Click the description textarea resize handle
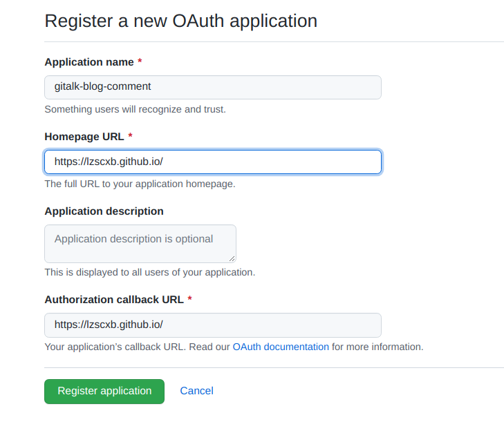Screen dimensions: 504x424 point(232,258)
